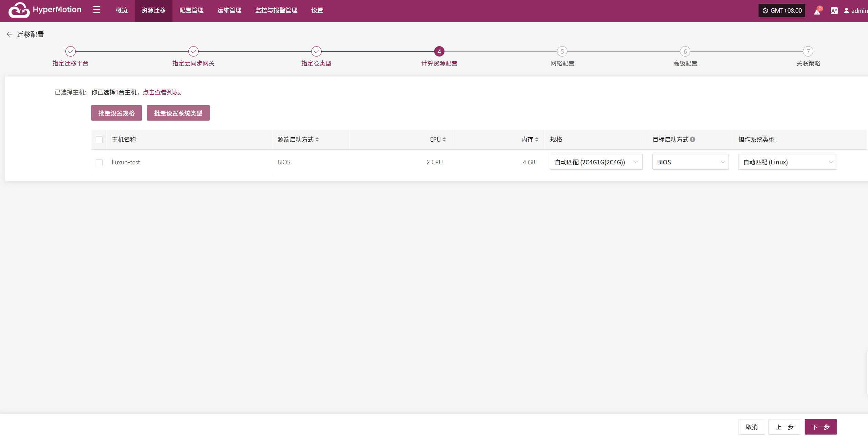Open the 设置 menu
The image size is (868, 438).
click(317, 11)
